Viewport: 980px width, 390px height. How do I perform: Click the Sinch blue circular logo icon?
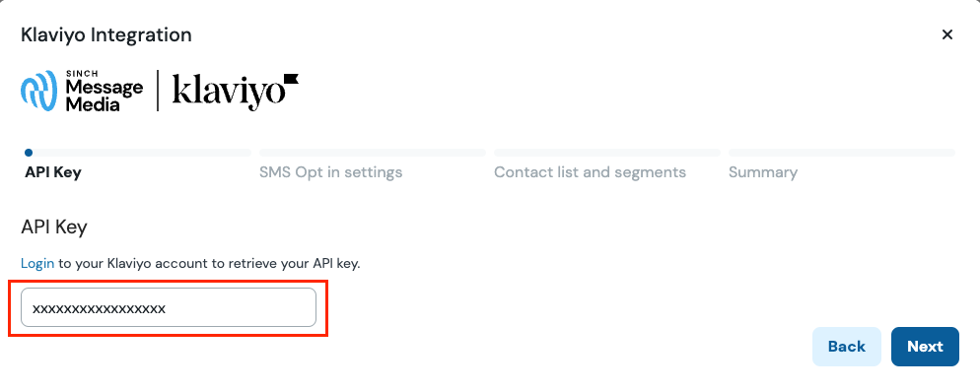click(x=39, y=92)
